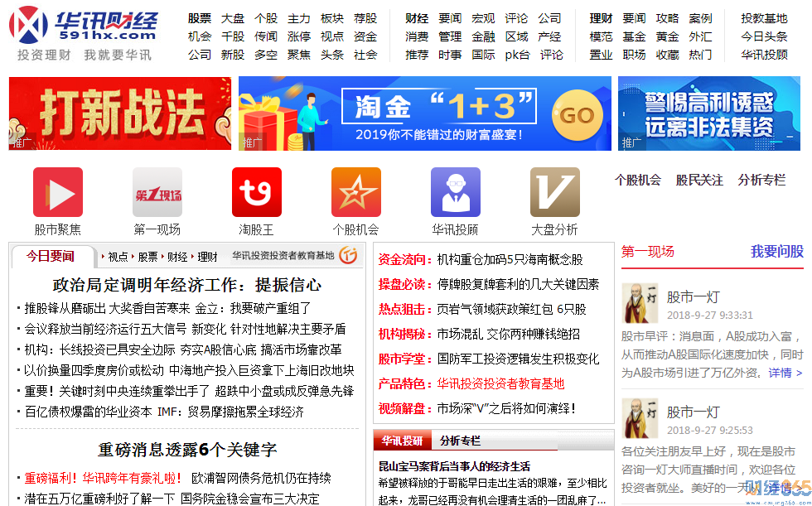The height and width of the screenshot is (506, 812).
Task: Switch to the 股票 sub-tab in news panel
Action: coord(147,257)
